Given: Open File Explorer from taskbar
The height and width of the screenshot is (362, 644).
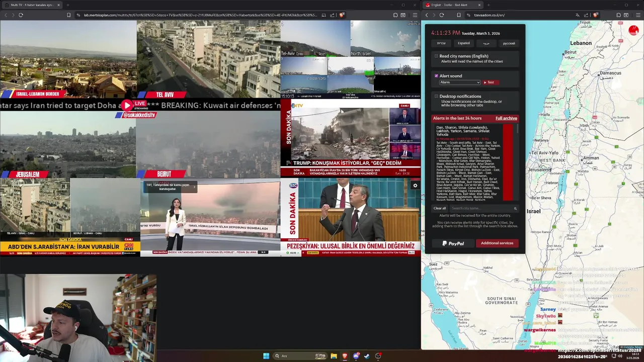Looking at the screenshot, I should click(334, 356).
